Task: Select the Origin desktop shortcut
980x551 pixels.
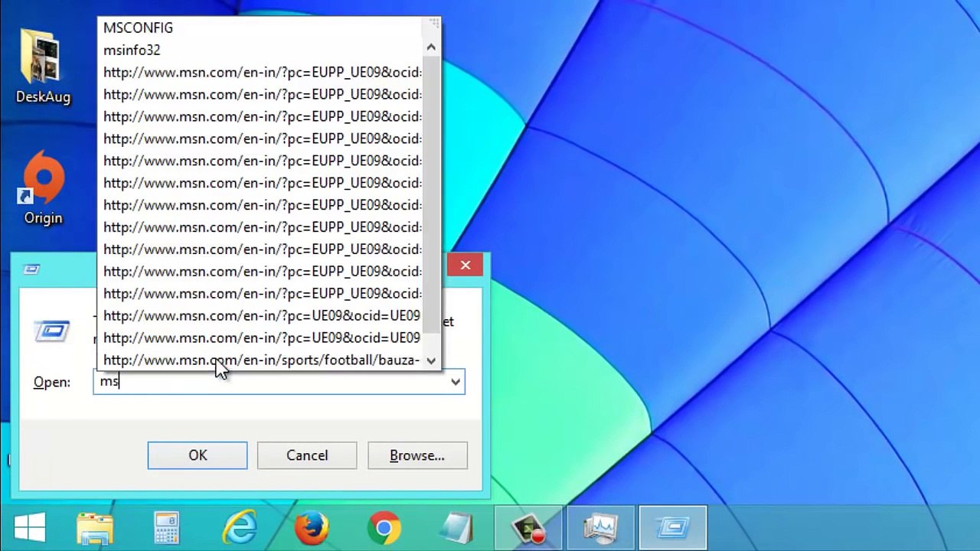Action: tap(43, 188)
